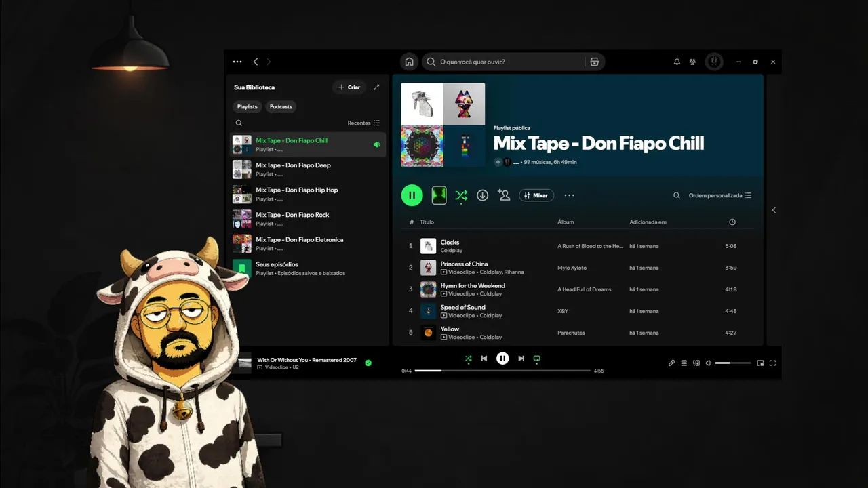
Task: Open the three-dot app menu
Action: point(237,62)
